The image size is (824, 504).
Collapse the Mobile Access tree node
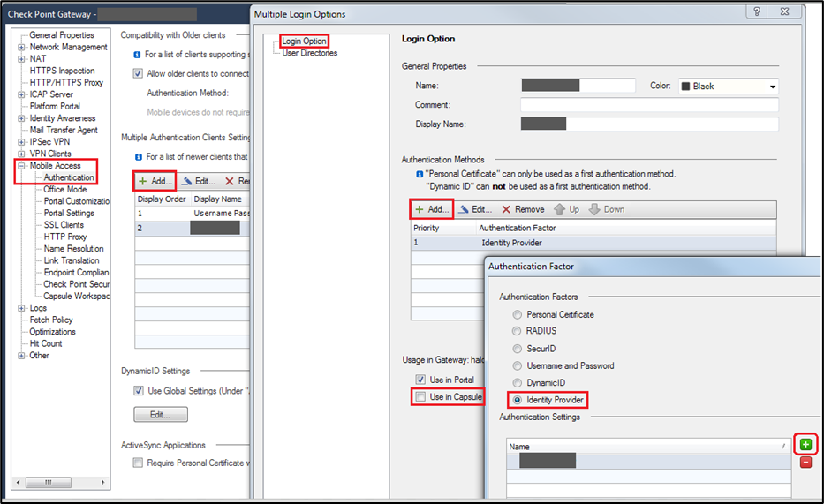coord(22,166)
